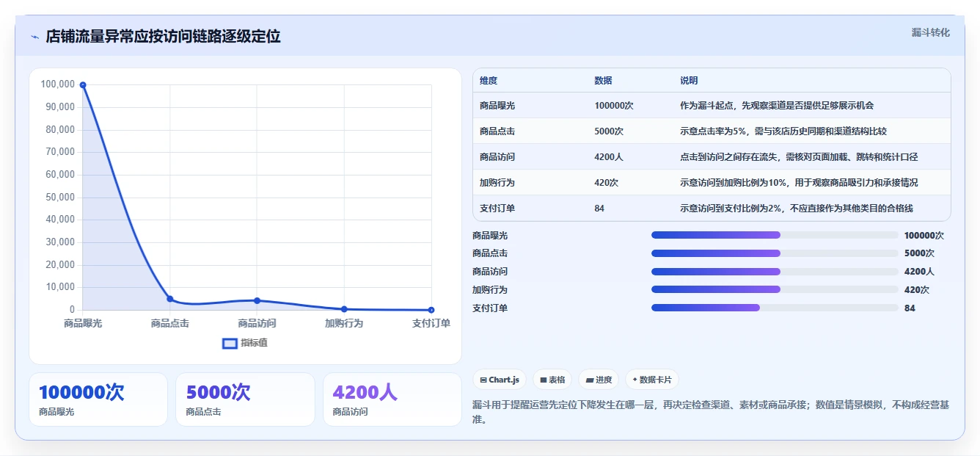Click the 100000次 value beside the progress bar

tap(924, 236)
